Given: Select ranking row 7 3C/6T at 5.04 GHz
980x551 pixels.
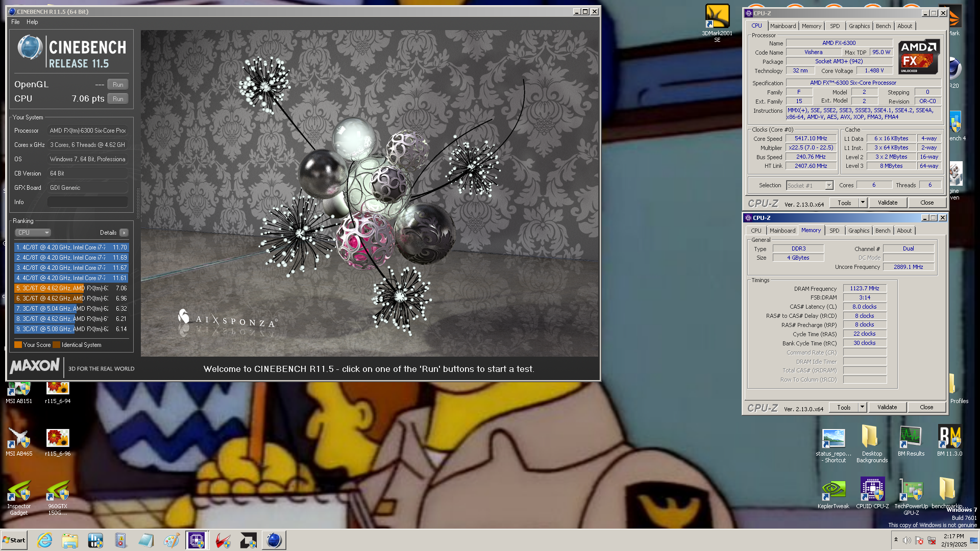Looking at the screenshot, I should 71,309.
